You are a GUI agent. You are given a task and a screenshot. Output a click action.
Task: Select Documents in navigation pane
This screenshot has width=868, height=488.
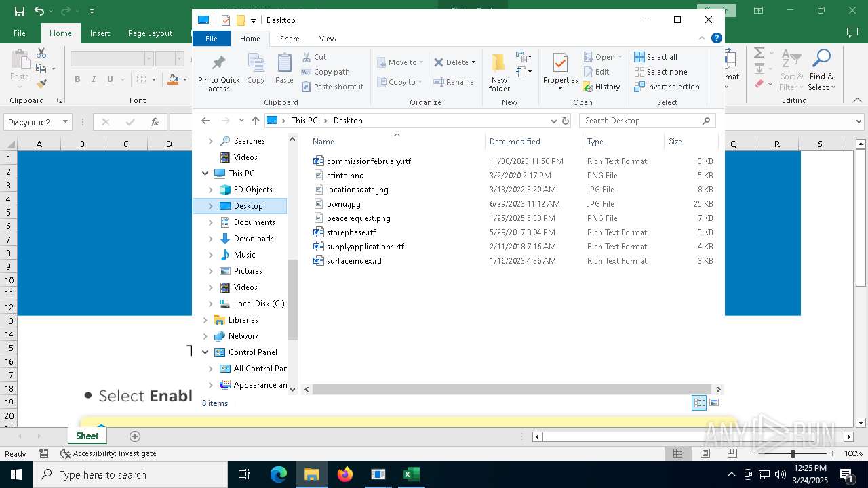pyautogui.click(x=254, y=222)
